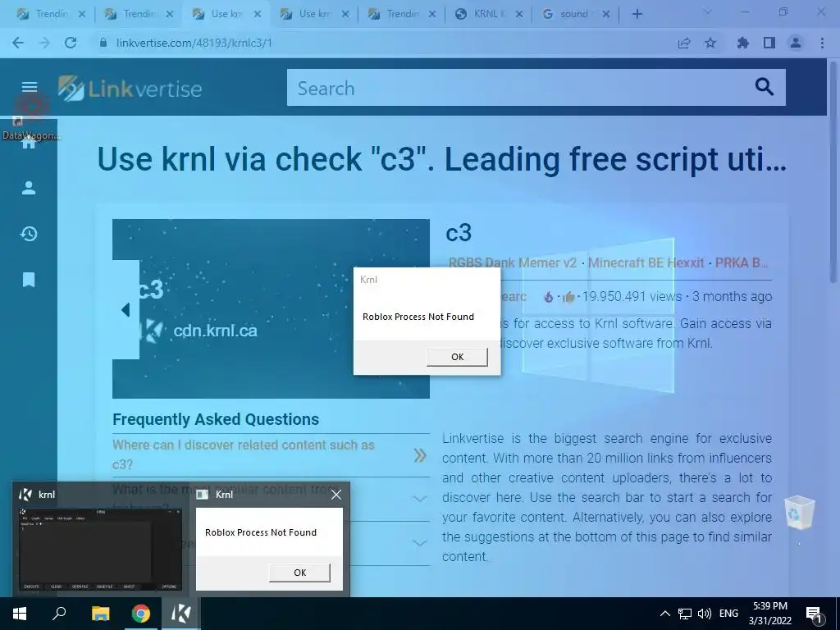840x630 pixels.
Task: Click the Chrome address bar URL
Action: [x=194, y=43]
